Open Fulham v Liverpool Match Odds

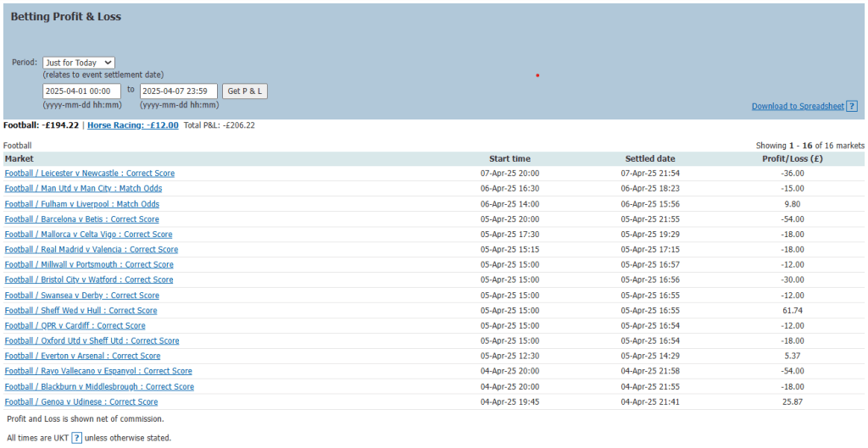pos(81,204)
